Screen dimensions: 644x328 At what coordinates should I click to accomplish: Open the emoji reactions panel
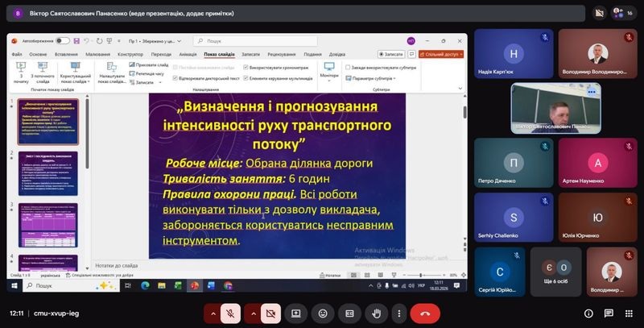click(x=323, y=313)
